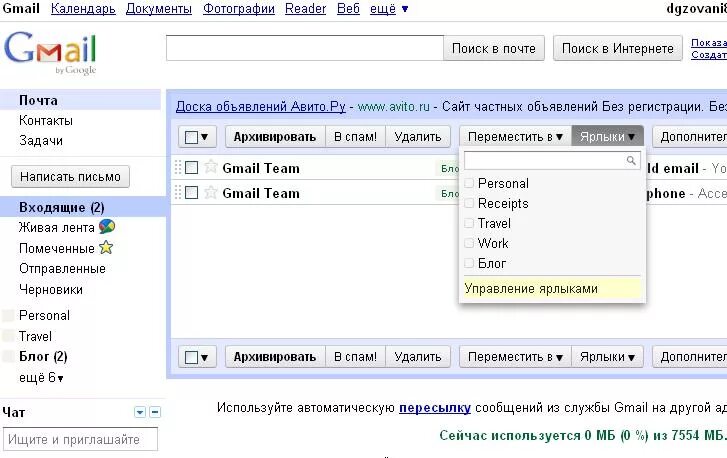The height and width of the screenshot is (458, 727).
Task: Click the yellow star beside Помеченные
Action: (x=106, y=248)
